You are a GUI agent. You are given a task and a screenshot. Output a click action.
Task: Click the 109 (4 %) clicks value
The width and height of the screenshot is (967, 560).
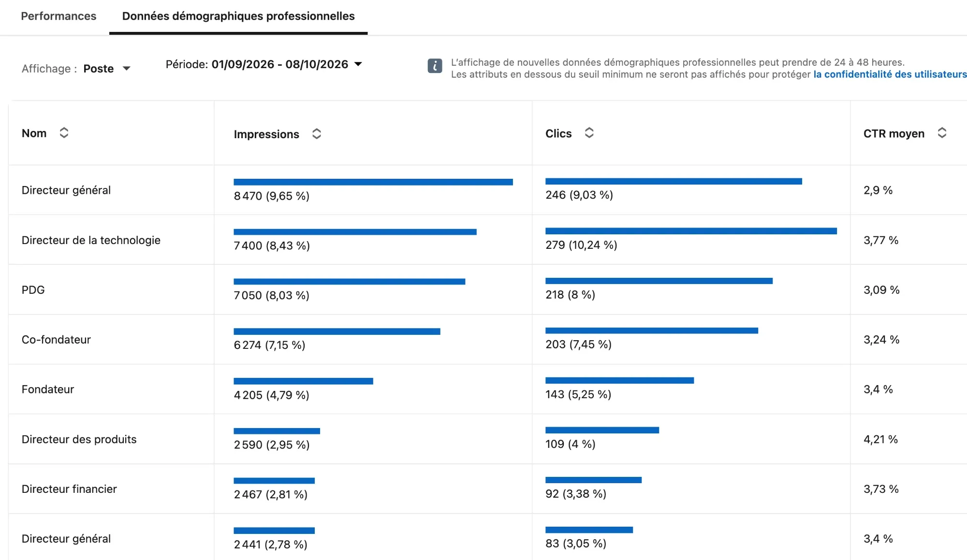click(571, 445)
